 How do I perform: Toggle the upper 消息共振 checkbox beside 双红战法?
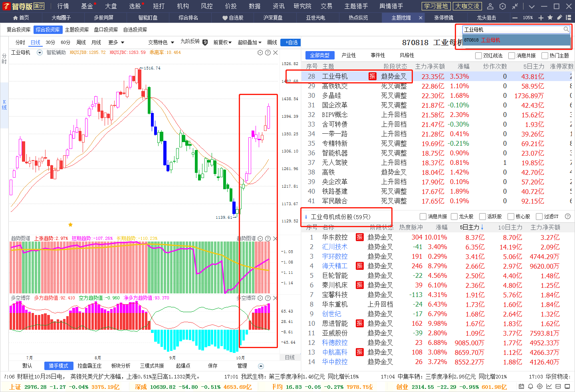pos(512,55)
